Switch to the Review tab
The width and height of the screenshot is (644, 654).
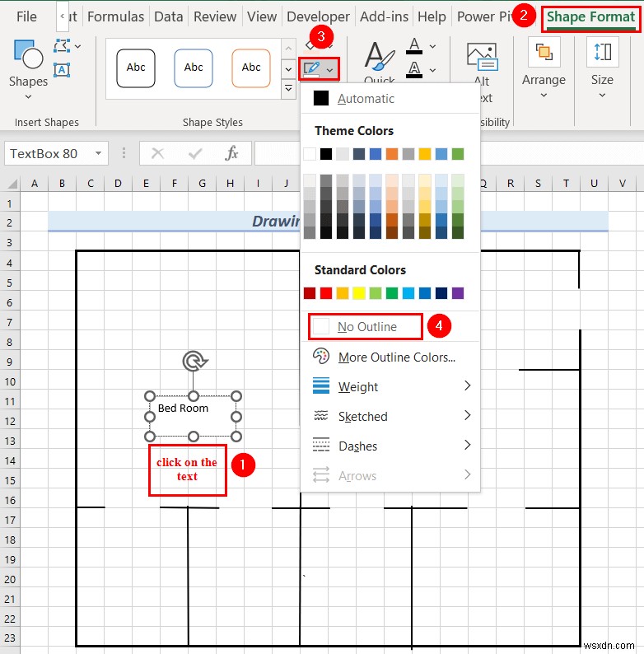(215, 16)
